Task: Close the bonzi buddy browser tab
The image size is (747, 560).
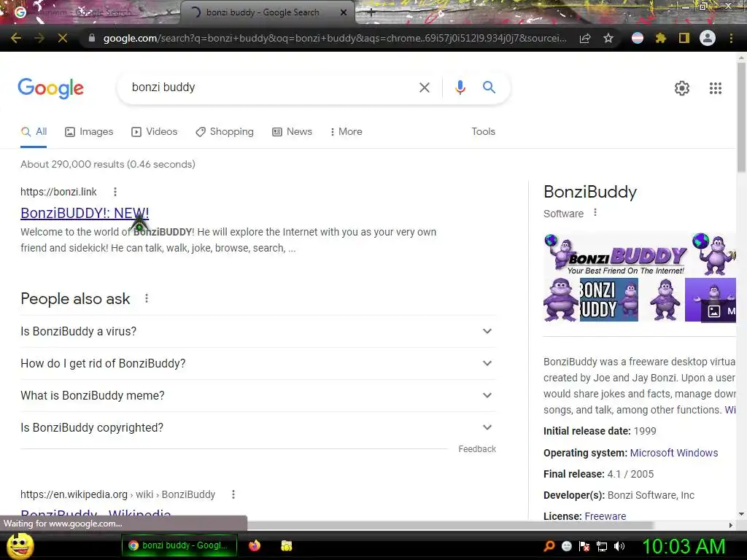Action: [x=344, y=13]
